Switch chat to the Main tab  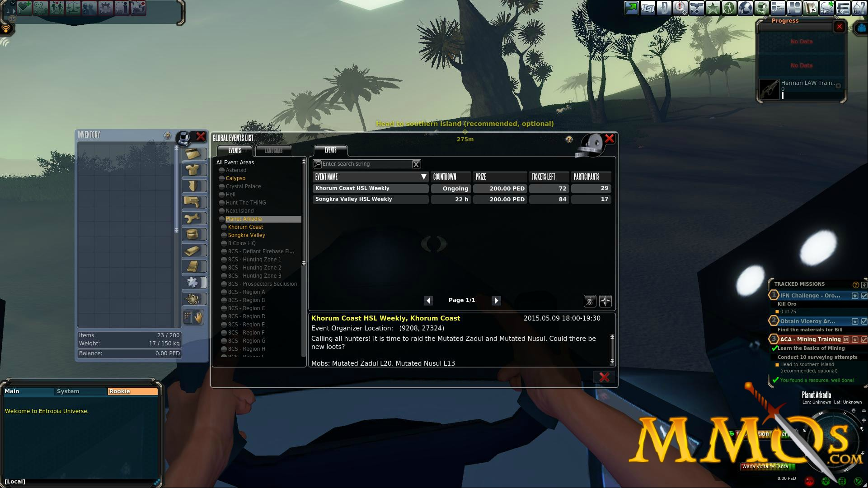(28, 391)
